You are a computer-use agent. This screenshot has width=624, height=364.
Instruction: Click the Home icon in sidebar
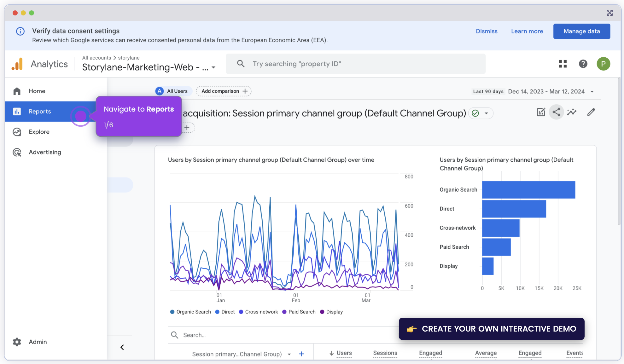(17, 91)
